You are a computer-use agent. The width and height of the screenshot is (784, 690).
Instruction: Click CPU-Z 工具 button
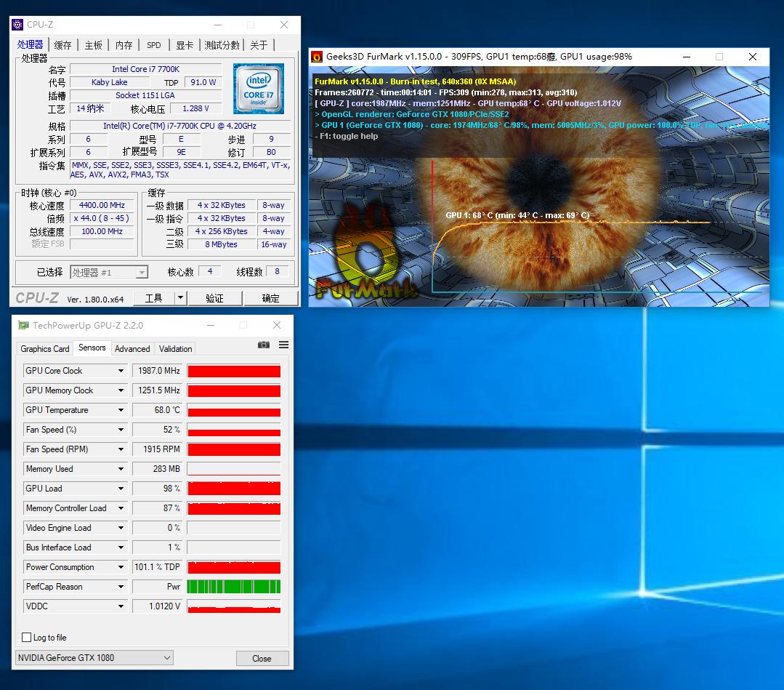point(153,298)
